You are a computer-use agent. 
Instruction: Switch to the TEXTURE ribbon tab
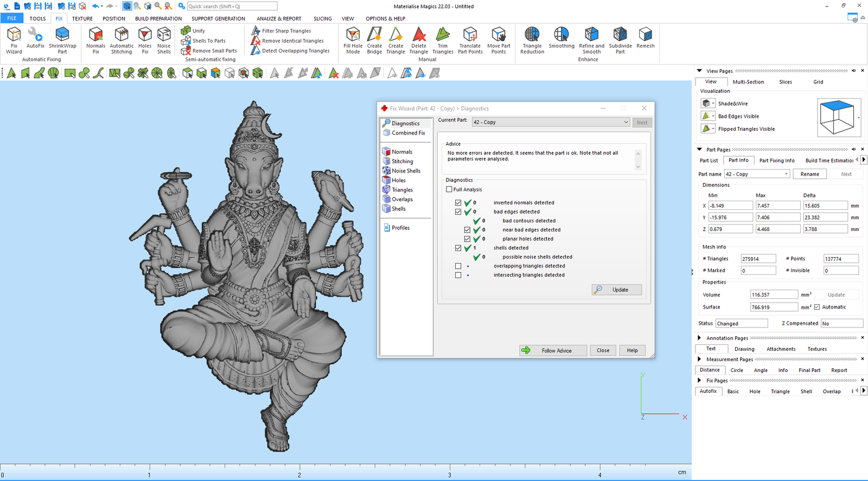coord(82,18)
